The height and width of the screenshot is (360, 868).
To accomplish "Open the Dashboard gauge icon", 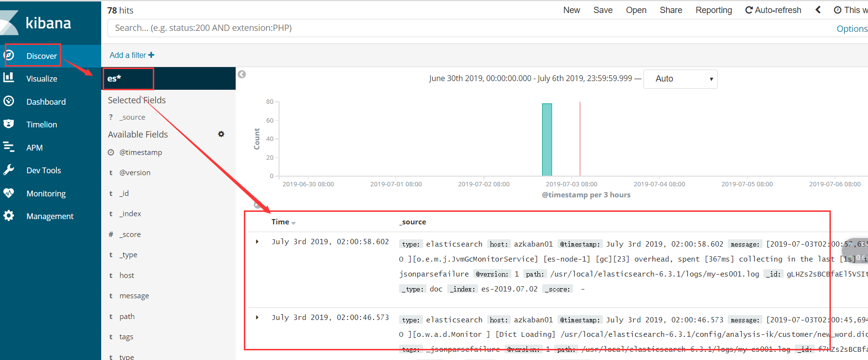I will [x=9, y=101].
